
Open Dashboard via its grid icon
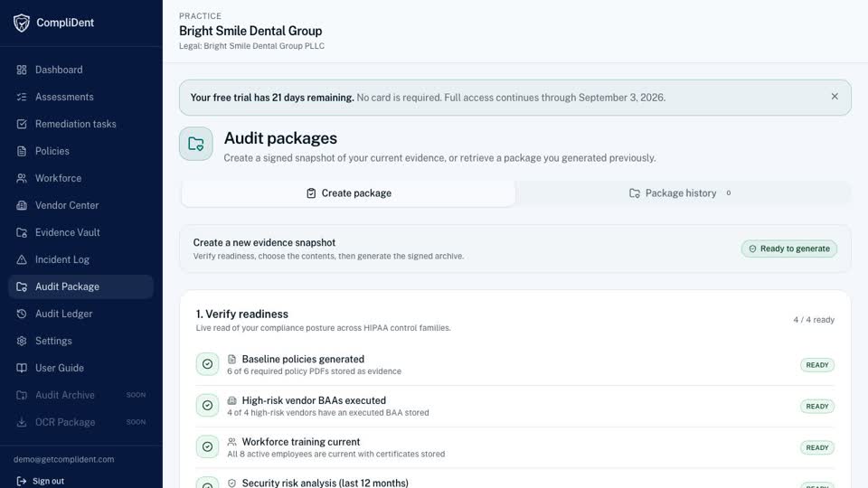tap(22, 70)
